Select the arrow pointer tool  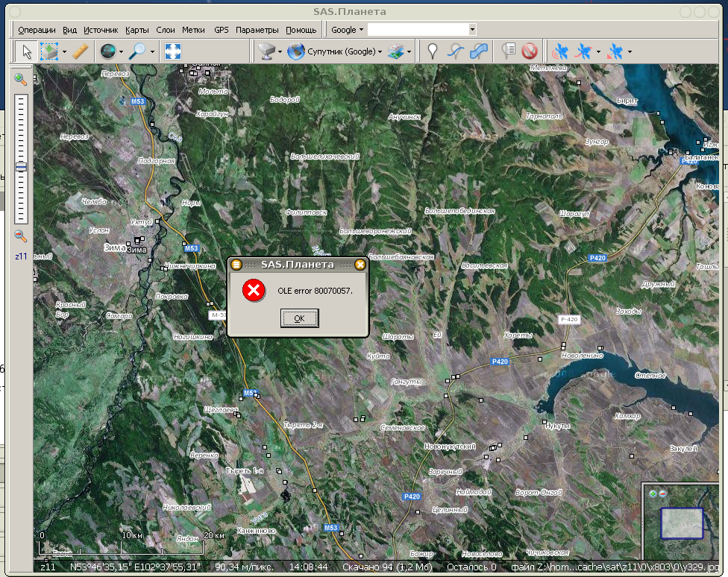coord(26,51)
